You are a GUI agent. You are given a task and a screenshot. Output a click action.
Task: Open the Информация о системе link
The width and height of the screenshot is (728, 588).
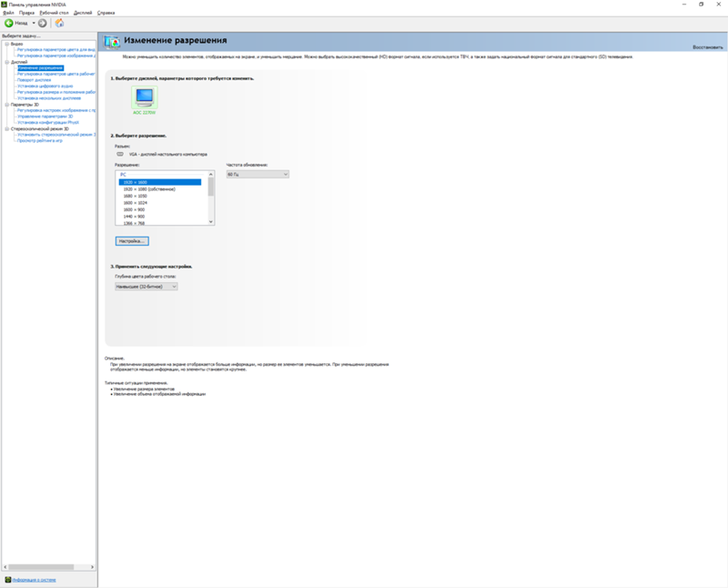pos(34,579)
